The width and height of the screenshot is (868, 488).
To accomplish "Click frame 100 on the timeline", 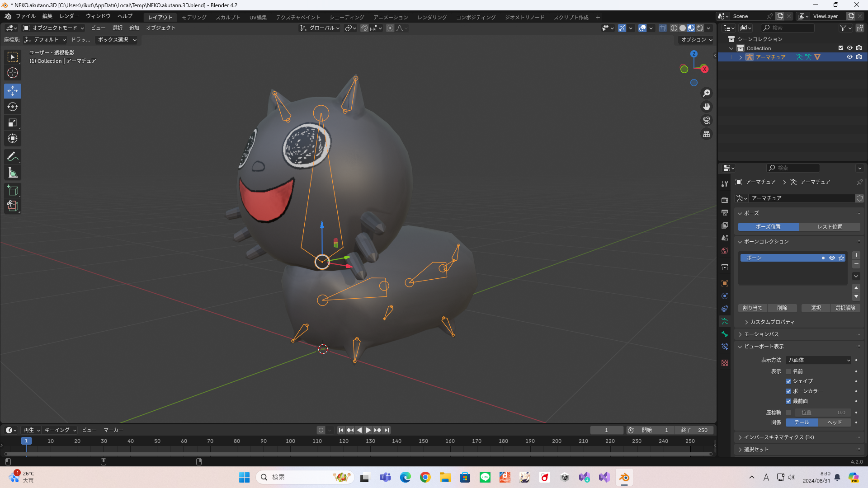I will (x=290, y=441).
